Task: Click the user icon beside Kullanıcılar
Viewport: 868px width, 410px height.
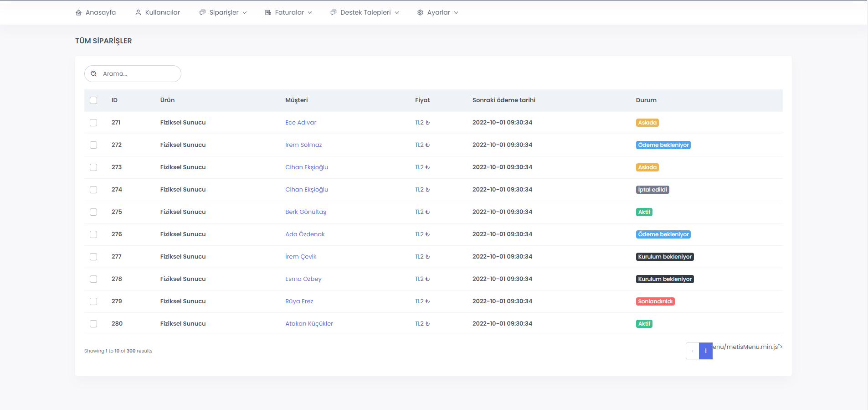Action: pos(139,13)
